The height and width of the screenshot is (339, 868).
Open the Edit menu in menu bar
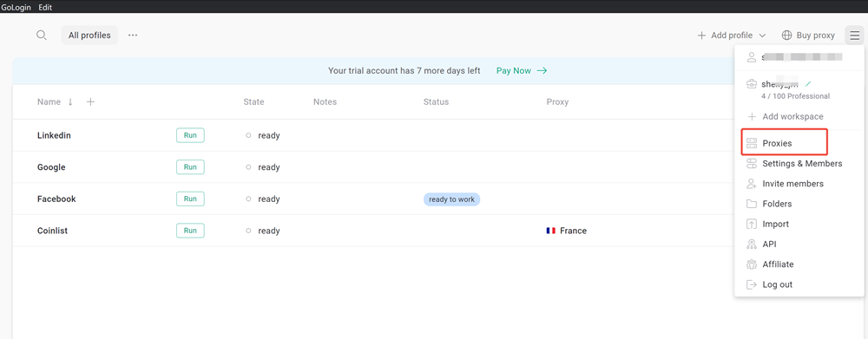[45, 7]
